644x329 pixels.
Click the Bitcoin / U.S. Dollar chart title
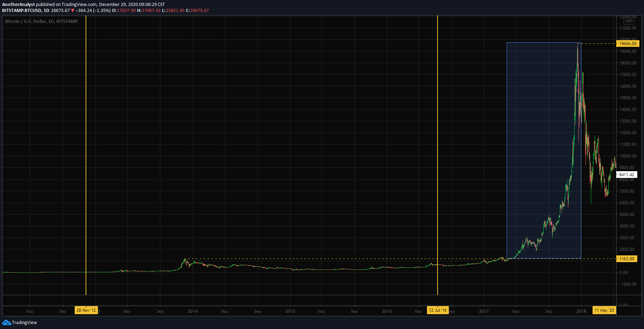(42, 21)
